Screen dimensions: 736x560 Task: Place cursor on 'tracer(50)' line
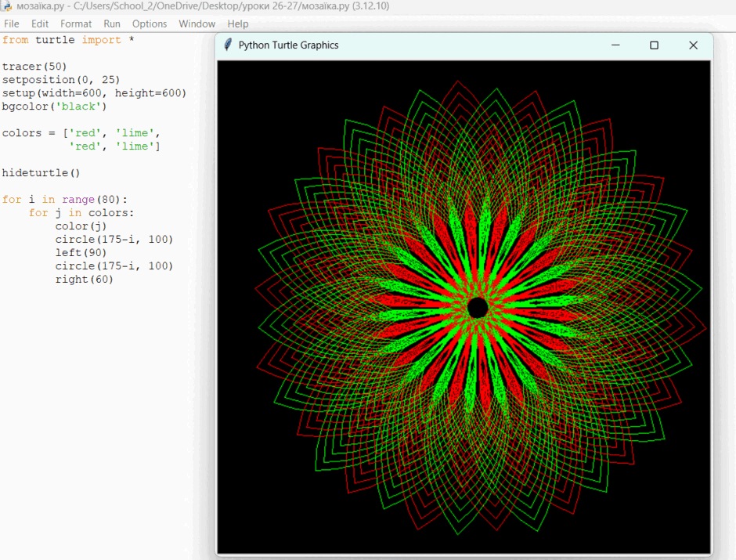34,67
